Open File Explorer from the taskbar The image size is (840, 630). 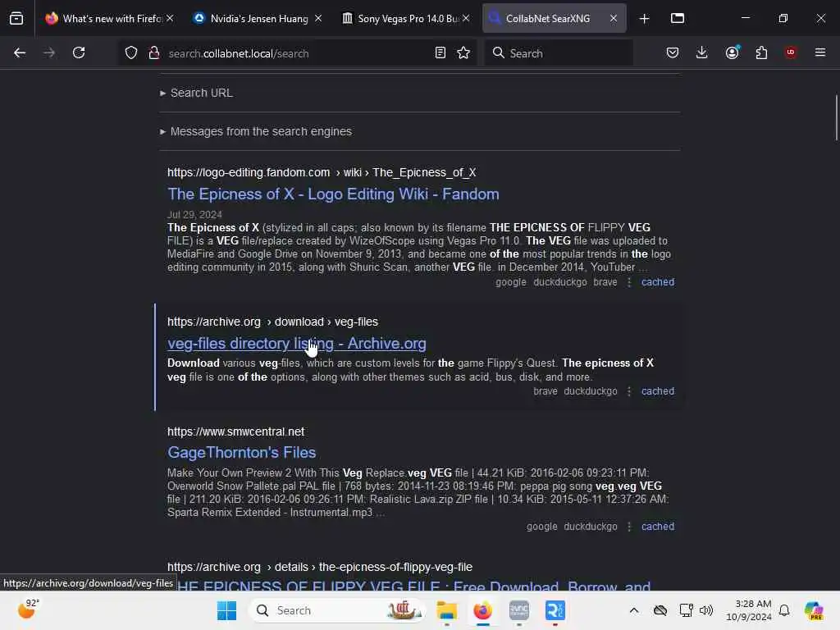(x=446, y=610)
